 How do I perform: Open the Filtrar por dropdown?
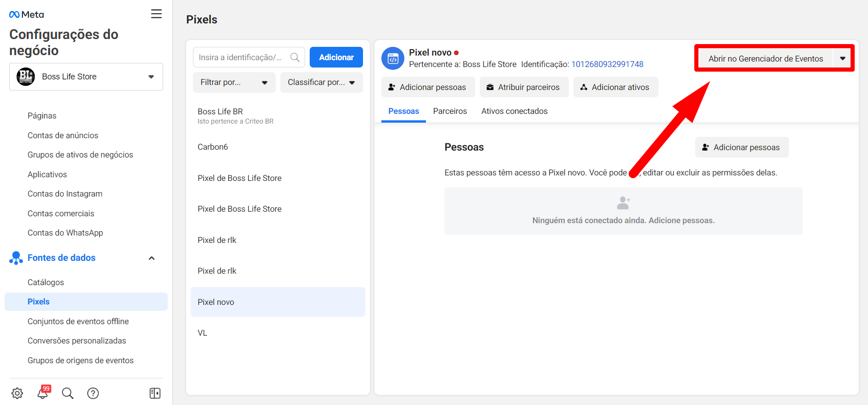(234, 82)
